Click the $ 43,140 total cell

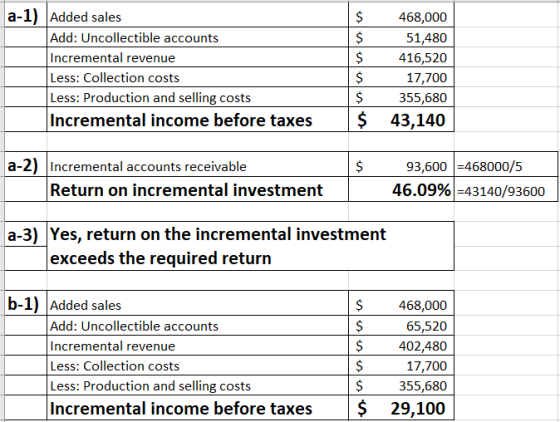tap(401, 120)
